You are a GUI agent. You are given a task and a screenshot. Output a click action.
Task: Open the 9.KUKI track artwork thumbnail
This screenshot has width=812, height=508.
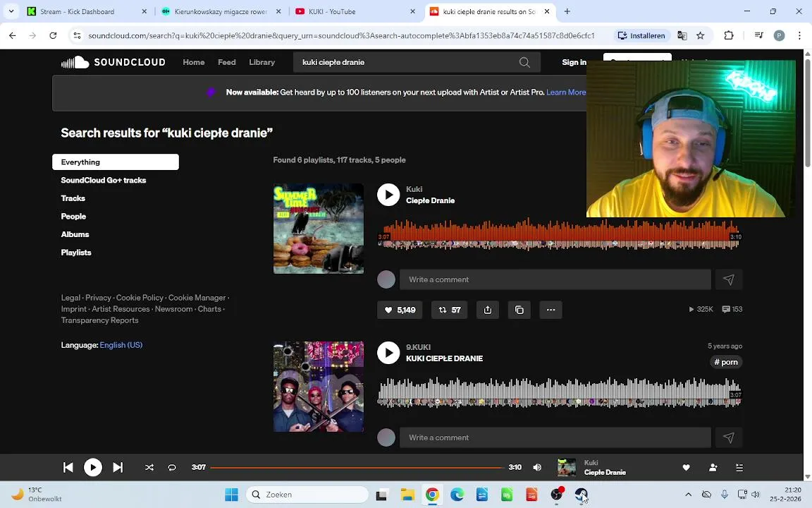319,387
